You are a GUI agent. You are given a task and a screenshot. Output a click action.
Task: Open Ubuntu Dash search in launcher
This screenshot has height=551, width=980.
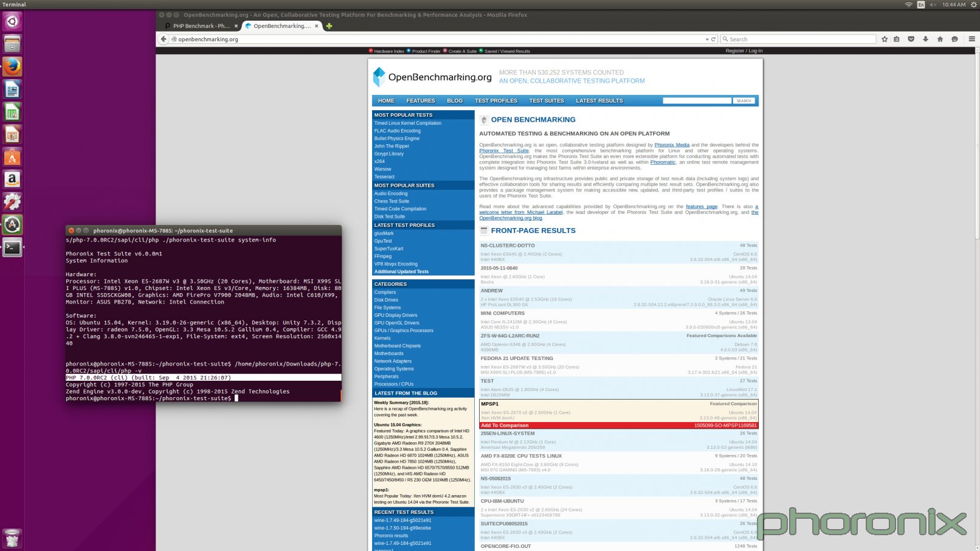(12, 21)
